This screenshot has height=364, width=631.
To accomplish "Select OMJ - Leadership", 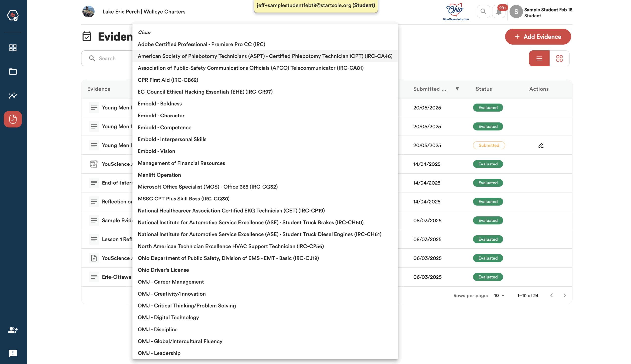I will pyautogui.click(x=265, y=353).
